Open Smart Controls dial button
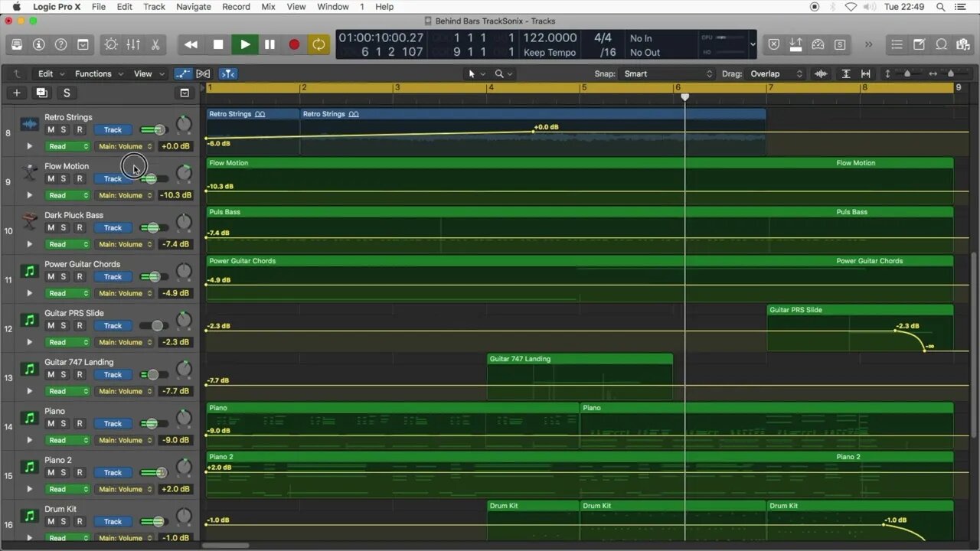Screen dimensions: 980x551 [x=111, y=44]
